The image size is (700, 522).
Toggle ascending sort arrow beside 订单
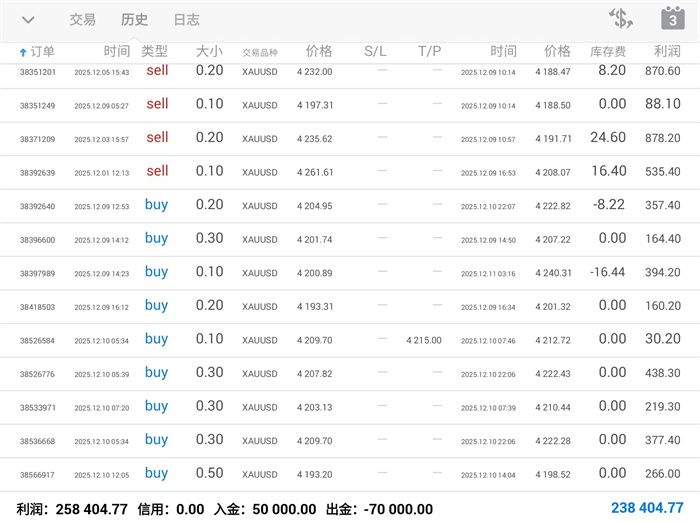pos(23,53)
